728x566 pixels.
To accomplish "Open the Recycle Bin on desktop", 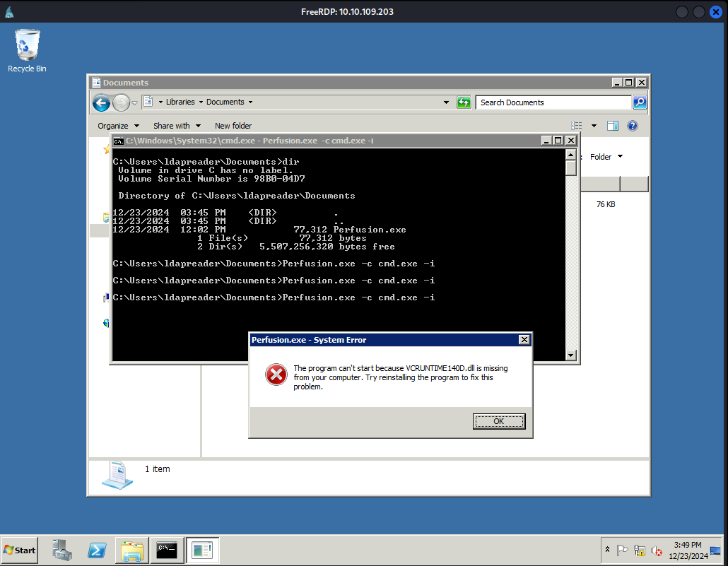I will (27, 49).
